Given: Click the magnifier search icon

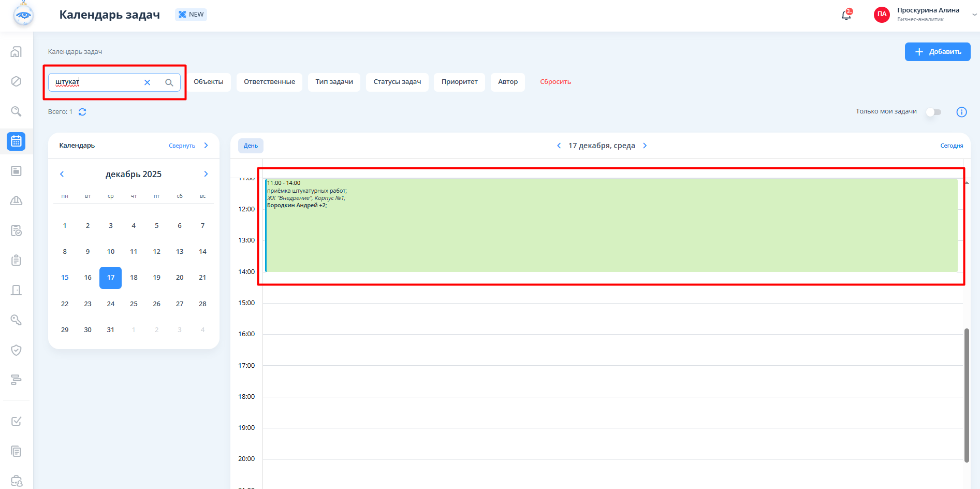Looking at the screenshot, I should (x=169, y=82).
